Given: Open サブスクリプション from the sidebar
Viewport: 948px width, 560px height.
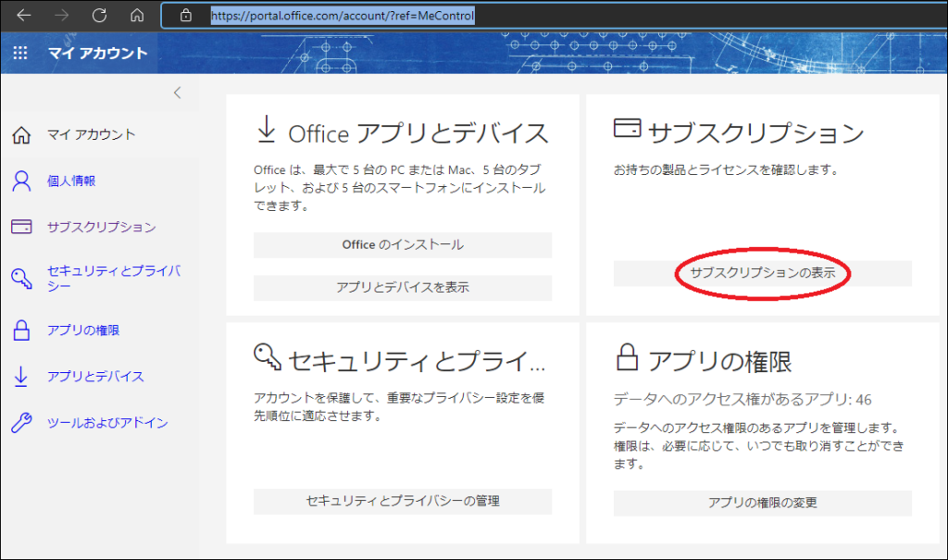Looking at the screenshot, I should tap(102, 227).
